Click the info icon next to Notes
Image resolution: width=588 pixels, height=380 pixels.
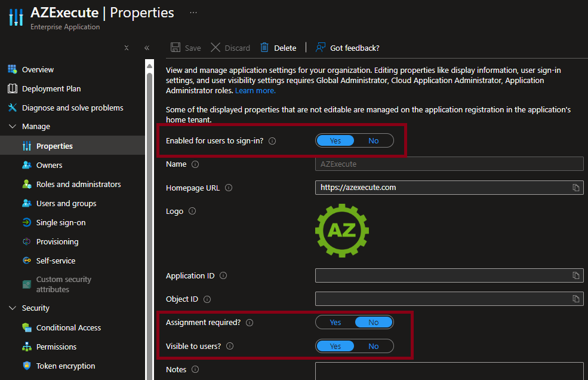pos(195,369)
